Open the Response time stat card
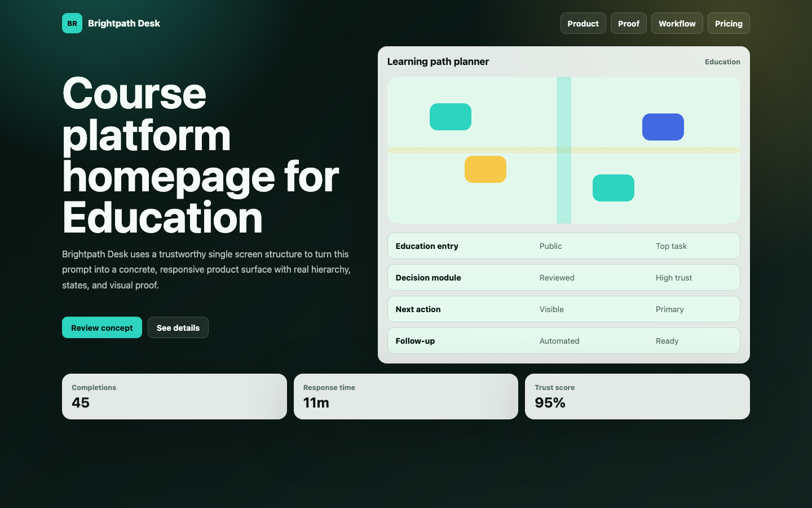Screen dimensions: 812x508 pos(406,396)
